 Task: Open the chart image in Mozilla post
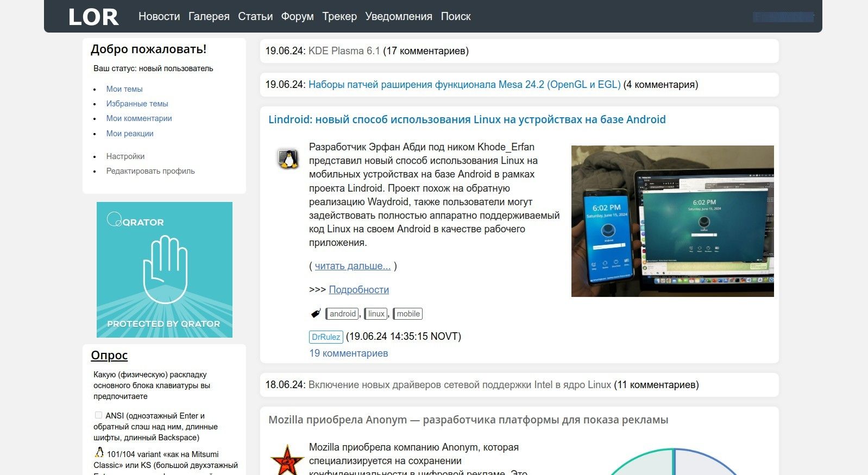(674, 461)
